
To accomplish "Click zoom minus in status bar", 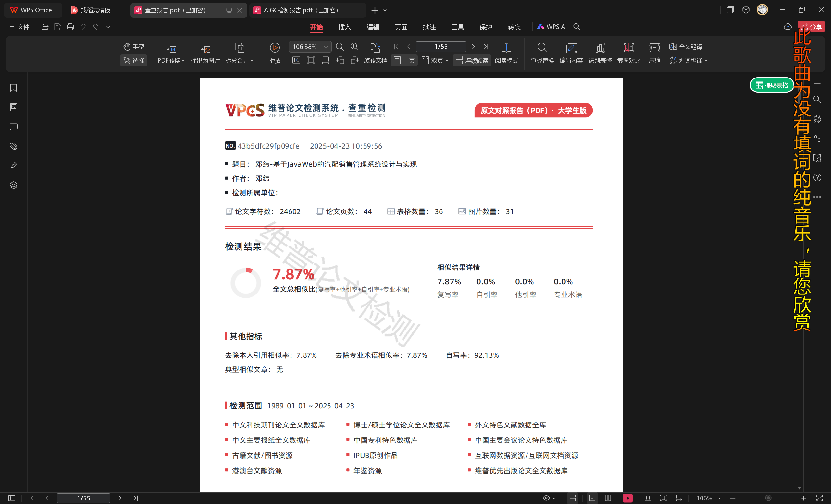I will (732, 498).
